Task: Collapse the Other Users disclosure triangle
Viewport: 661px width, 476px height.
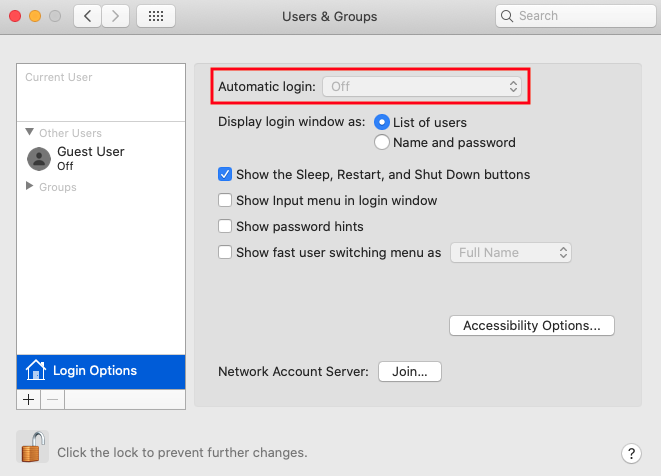Action: click(x=30, y=132)
